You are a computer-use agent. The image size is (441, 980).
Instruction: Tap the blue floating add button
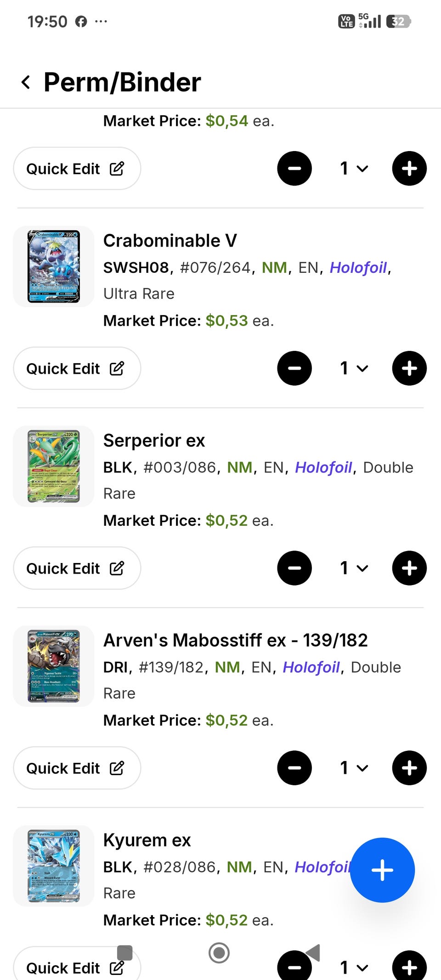[382, 870]
